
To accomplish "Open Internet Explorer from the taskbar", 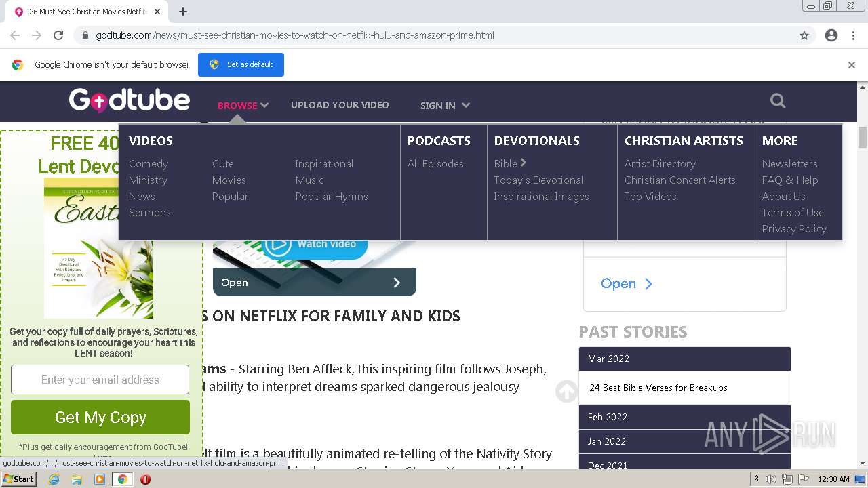I will [54, 479].
